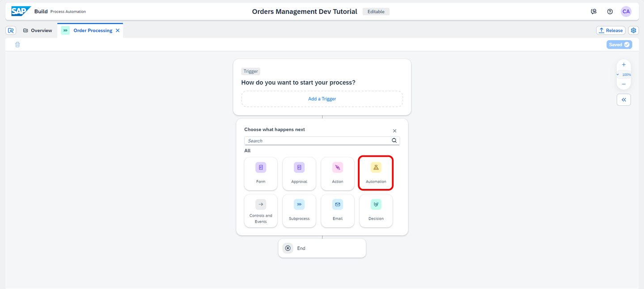Open the 100% zoom level dropdown
This screenshot has height=289, width=644.
click(x=624, y=75)
